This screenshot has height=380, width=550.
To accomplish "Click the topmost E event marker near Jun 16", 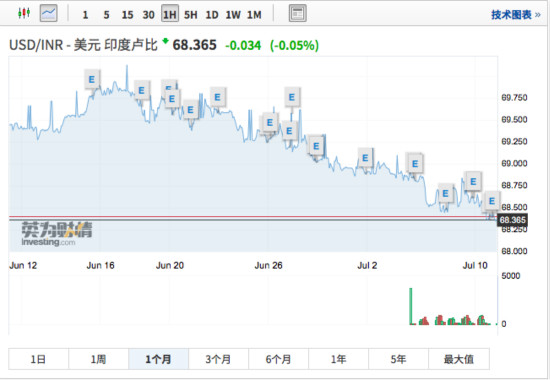I will coord(92,79).
